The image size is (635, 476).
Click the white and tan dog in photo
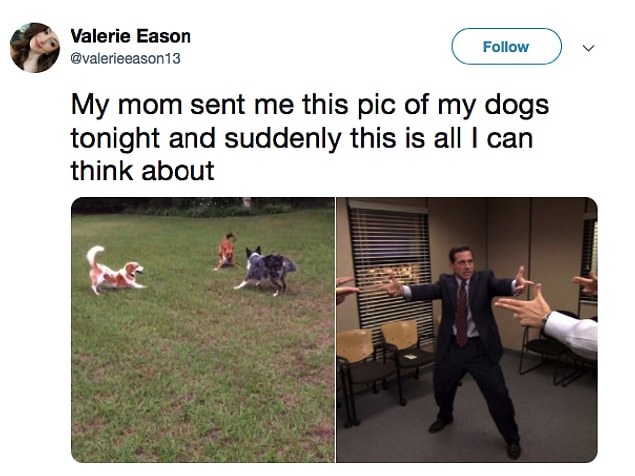pyautogui.click(x=115, y=270)
